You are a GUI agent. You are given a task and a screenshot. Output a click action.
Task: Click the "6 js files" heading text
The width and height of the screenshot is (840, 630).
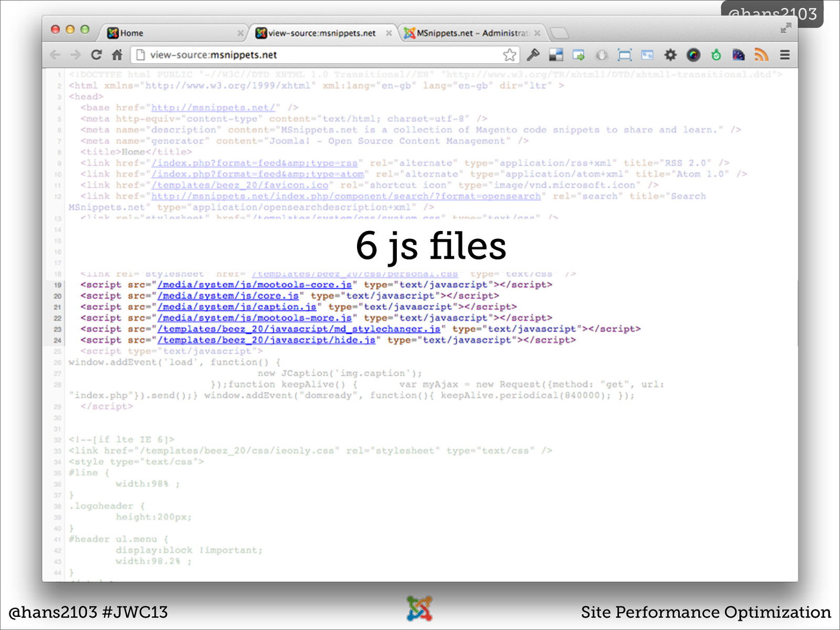pos(431,246)
